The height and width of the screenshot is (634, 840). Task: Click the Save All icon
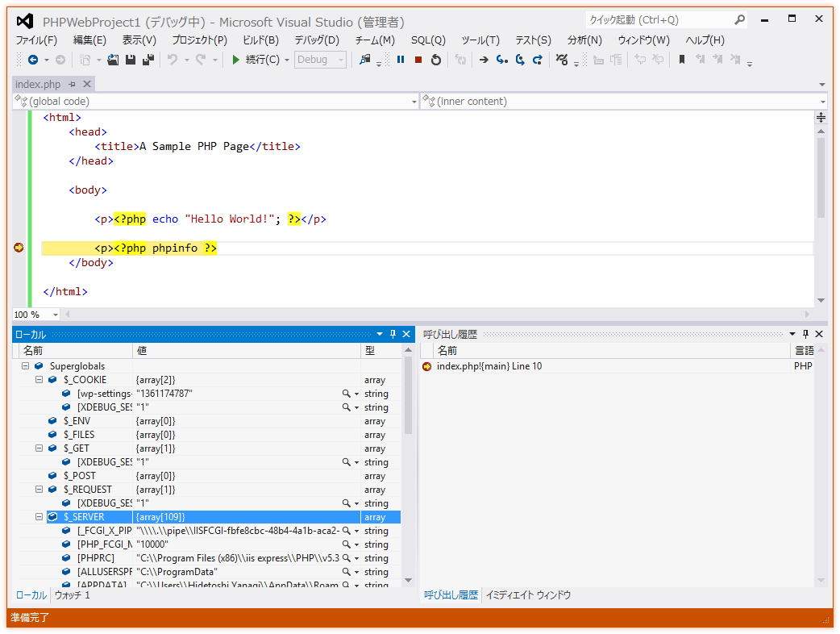tap(148, 60)
